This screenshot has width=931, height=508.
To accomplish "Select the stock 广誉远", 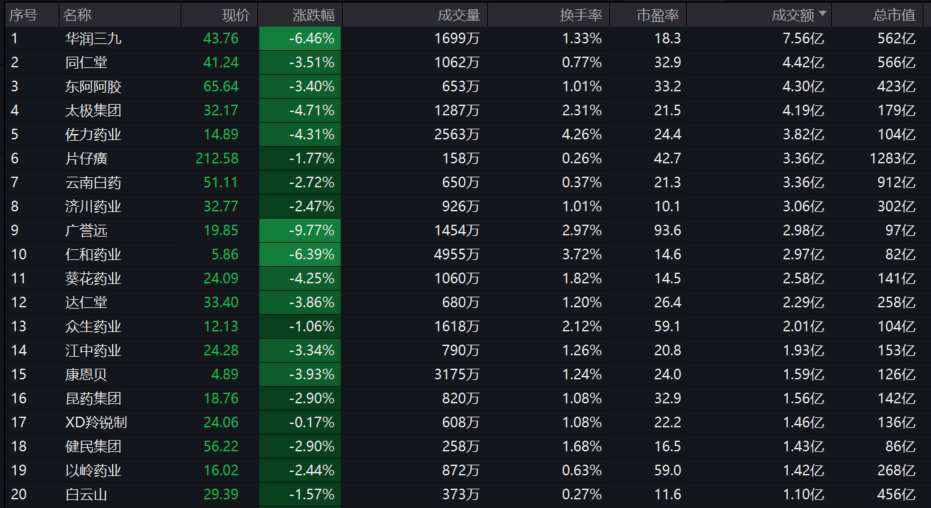I will (86, 230).
